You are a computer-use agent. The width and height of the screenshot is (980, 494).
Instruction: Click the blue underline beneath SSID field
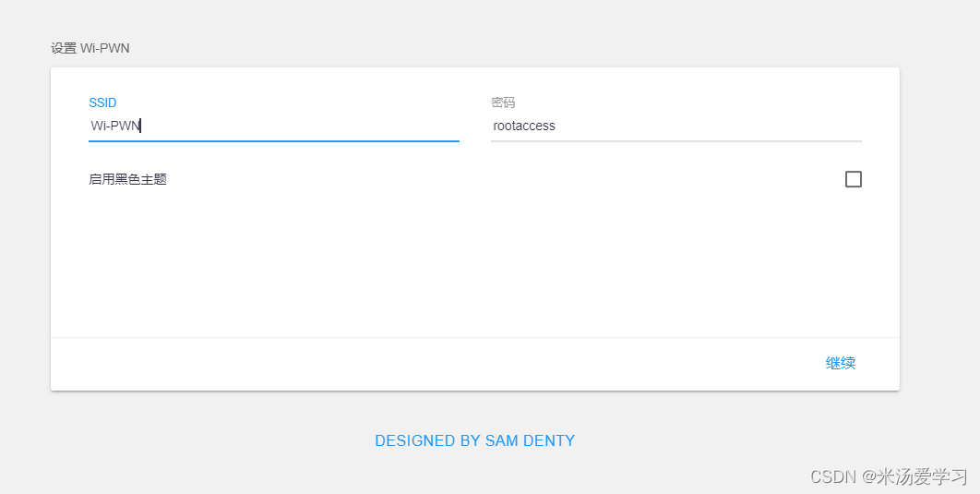(x=274, y=141)
